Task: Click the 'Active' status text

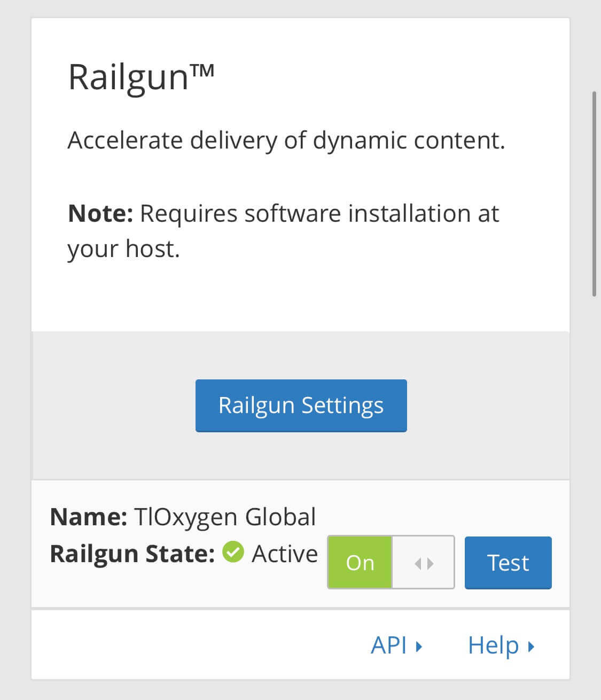Action: click(x=285, y=554)
